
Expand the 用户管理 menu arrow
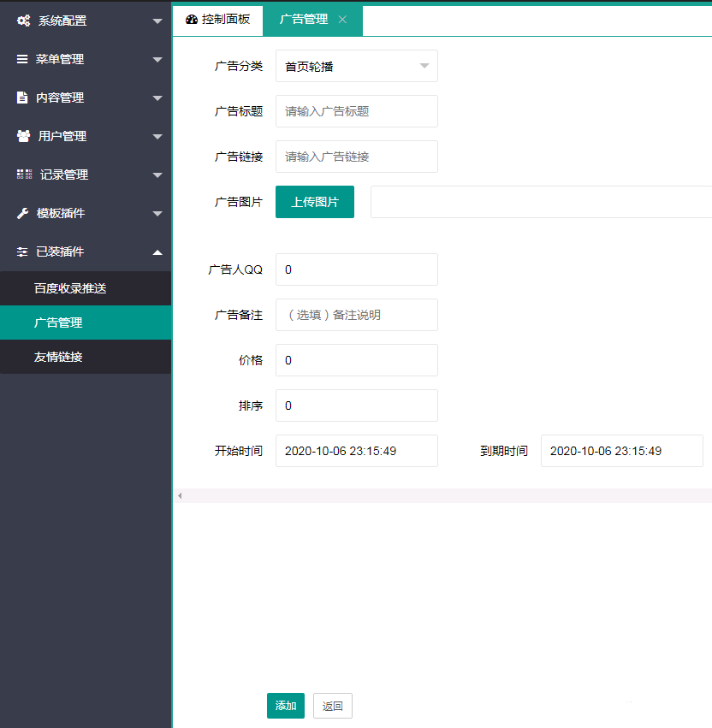tap(157, 136)
